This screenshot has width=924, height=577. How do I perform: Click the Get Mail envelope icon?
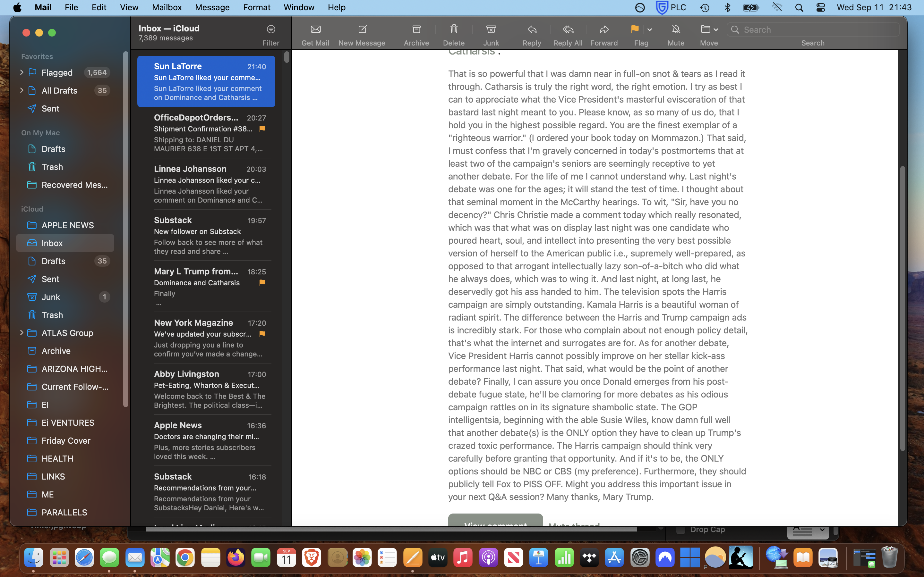[315, 29]
